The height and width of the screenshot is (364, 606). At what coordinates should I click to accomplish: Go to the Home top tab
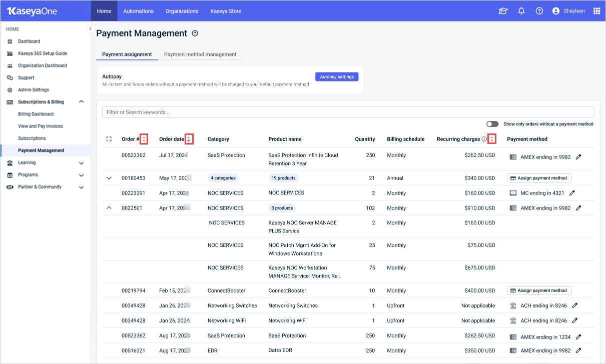tap(104, 11)
